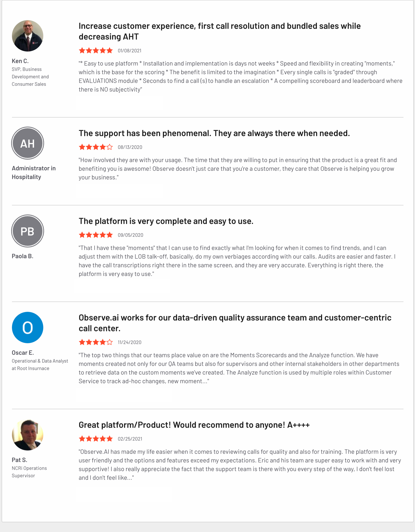Click the star rating dated 11/24/2020
This screenshot has height=532, width=415.
[96, 342]
